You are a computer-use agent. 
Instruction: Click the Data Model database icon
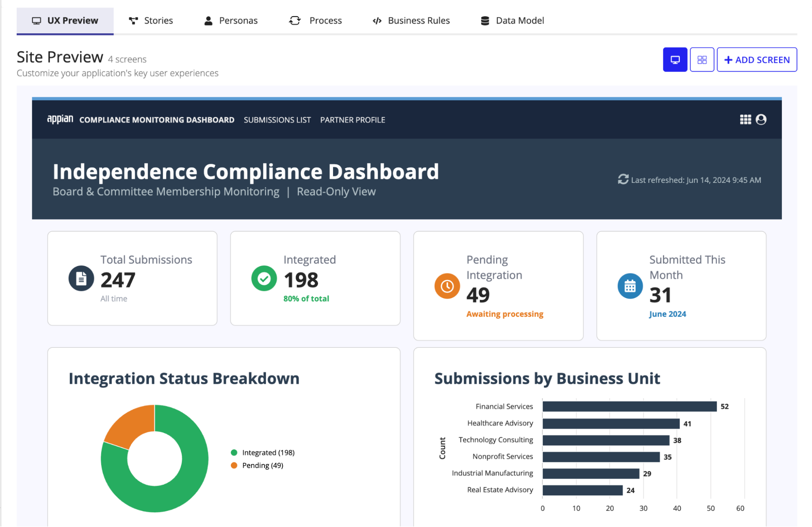click(485, 21)
